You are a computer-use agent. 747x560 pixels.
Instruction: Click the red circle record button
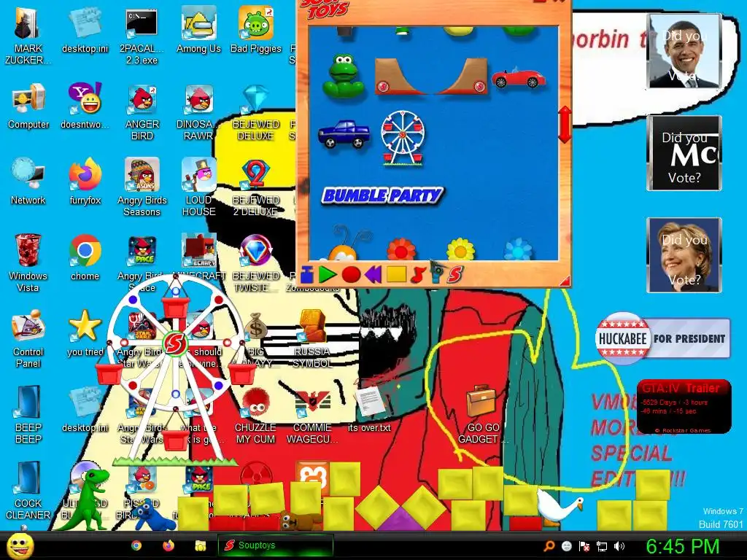click(351, 275)
